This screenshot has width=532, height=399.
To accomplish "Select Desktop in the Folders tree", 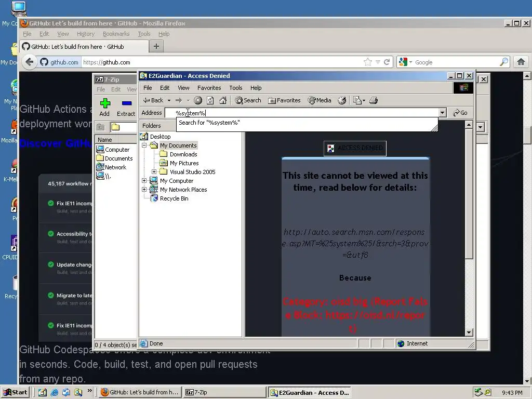I will coord(160,137).
